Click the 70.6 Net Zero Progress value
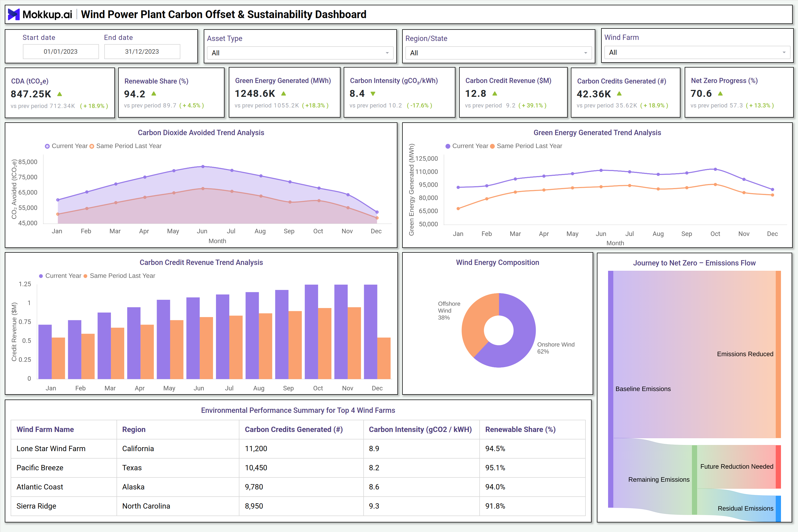The height and width of the screenshot is (532, 798). pyautogui.click(x=701, y=93)
